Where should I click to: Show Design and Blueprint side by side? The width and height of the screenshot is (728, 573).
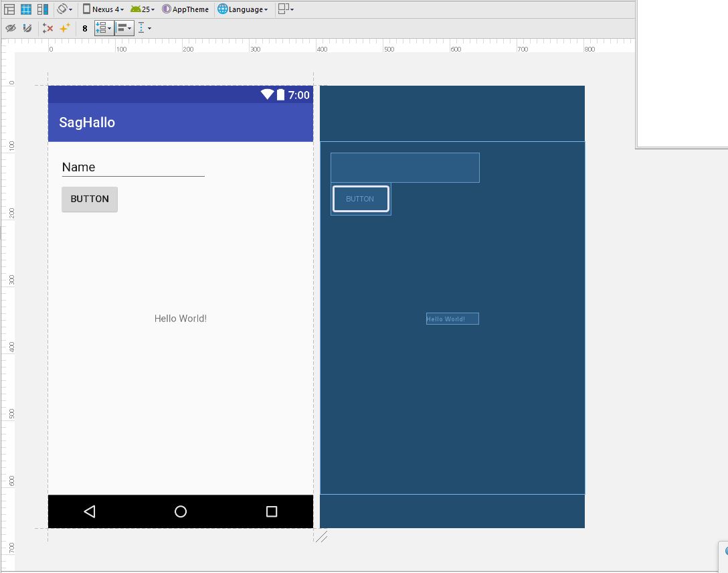(43, 9)
